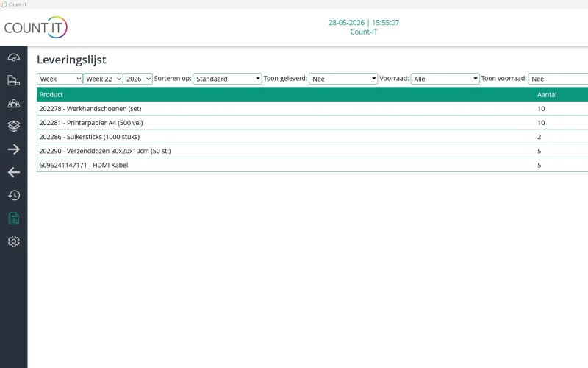Open the Toon voorraad dropdown
Image resolution: width=588 pixels, height=368 pixels.
click(558, 79)
